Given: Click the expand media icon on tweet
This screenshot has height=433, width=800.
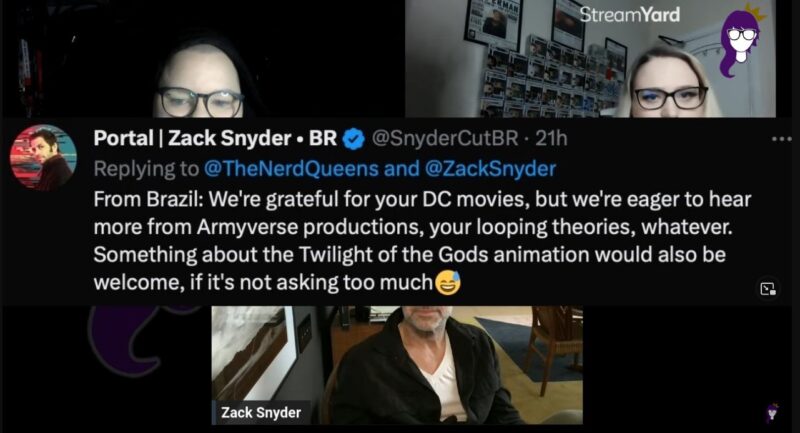Looking at the screenshot, I should pyautogui.click(x=768, y=289).
